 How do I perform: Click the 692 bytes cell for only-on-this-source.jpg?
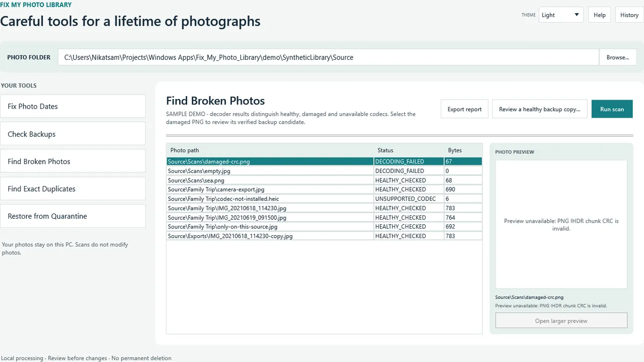coord(463,227)
